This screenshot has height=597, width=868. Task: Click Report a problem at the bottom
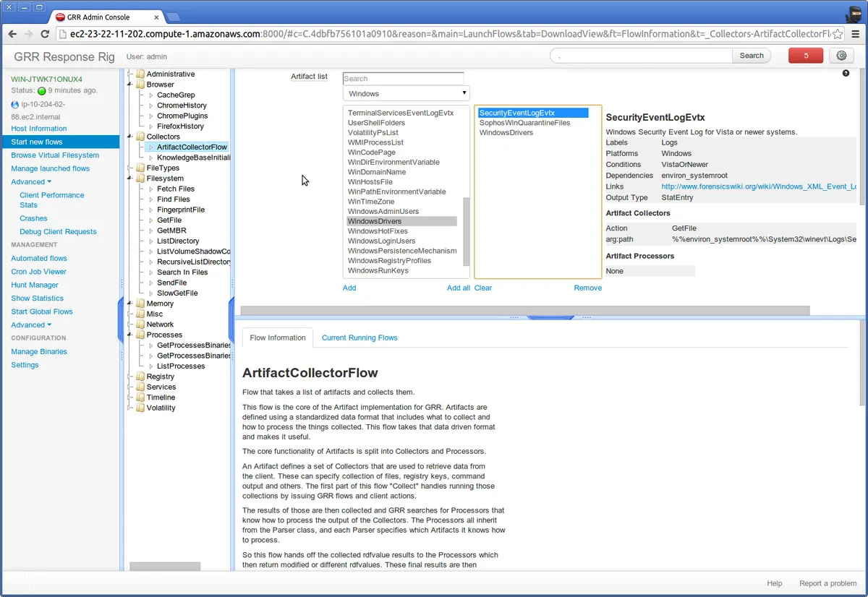pyautogui.click(x=827, y=583)
